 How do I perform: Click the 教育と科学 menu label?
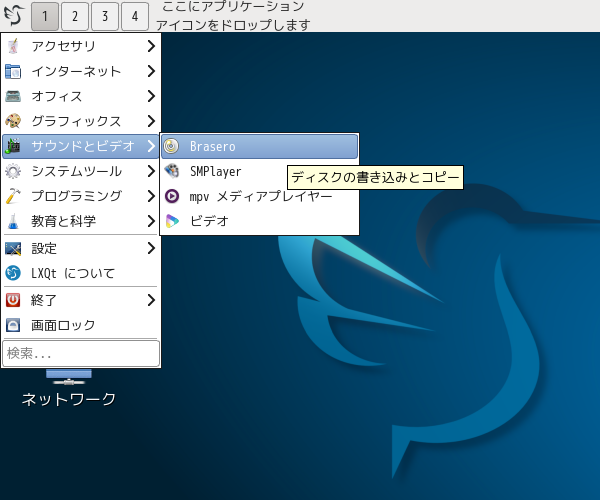pyautogui.click(x=64, y=221)
